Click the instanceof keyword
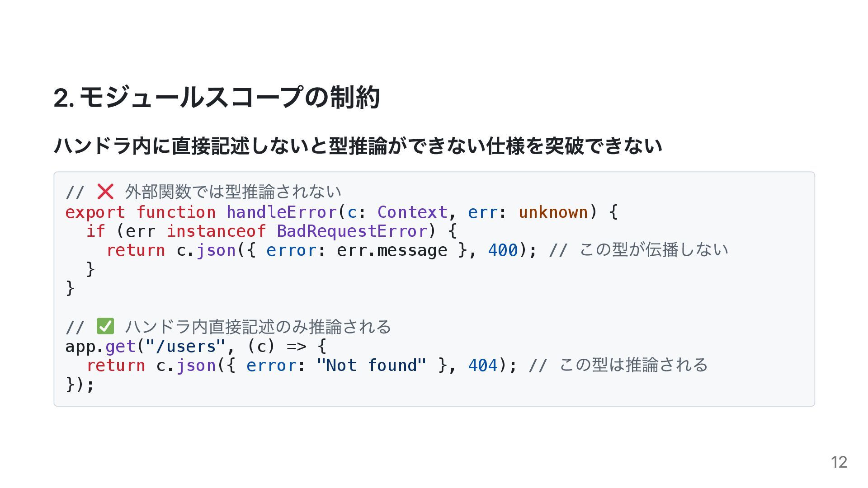 tap(216, 231)
